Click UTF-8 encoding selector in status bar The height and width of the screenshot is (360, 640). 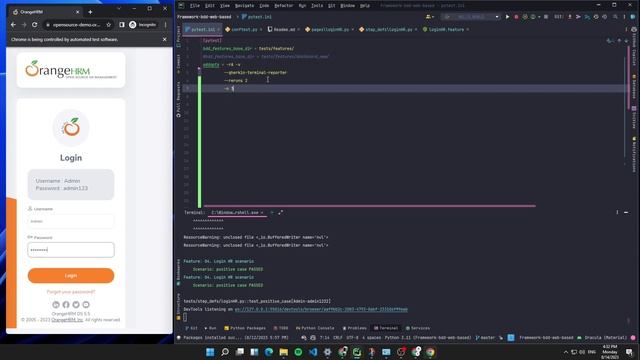(x=352, y=338)
